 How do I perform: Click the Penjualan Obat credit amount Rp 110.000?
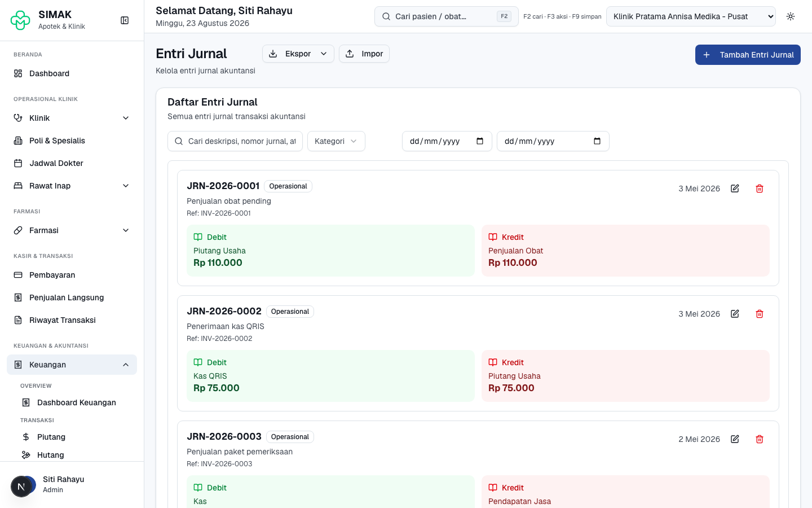pyautogui.click(x=513, y=262)
